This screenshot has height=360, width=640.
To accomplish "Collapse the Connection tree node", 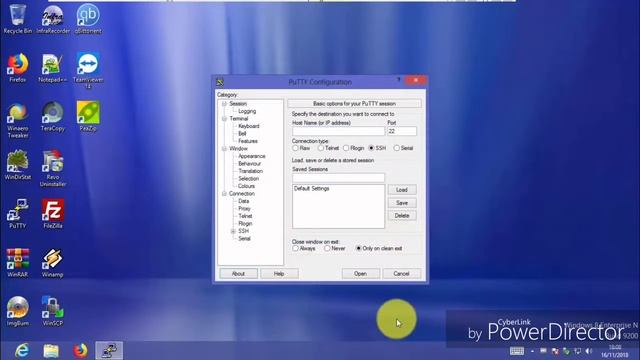I will [x=224, y=193].
